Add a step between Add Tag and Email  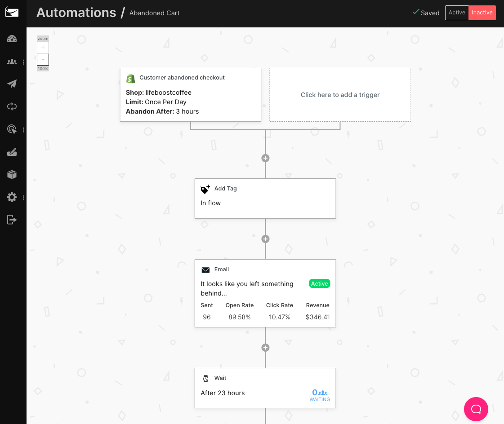[265, 239]
